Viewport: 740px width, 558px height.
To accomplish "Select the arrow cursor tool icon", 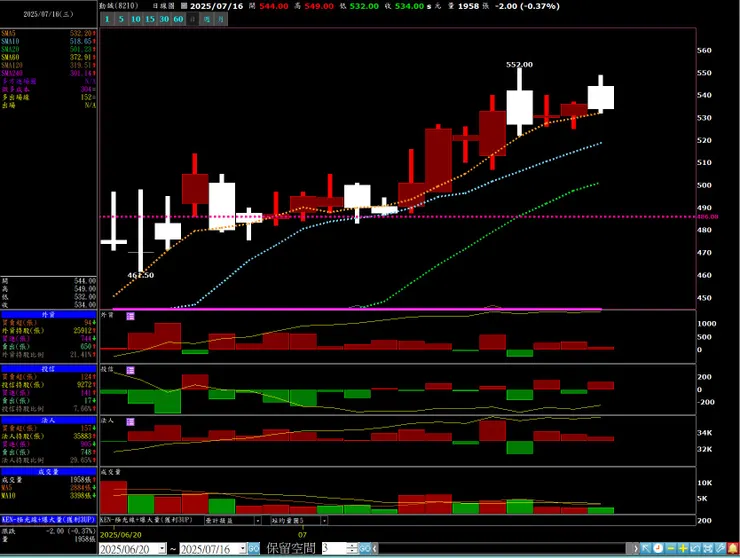I will [x=646, y=548].
